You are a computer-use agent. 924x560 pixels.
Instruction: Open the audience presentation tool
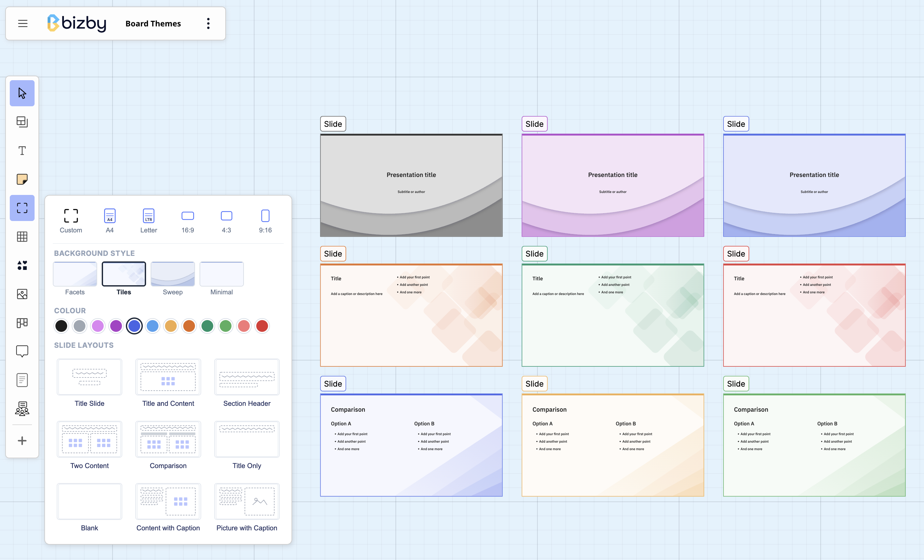[x=22, y=409]
